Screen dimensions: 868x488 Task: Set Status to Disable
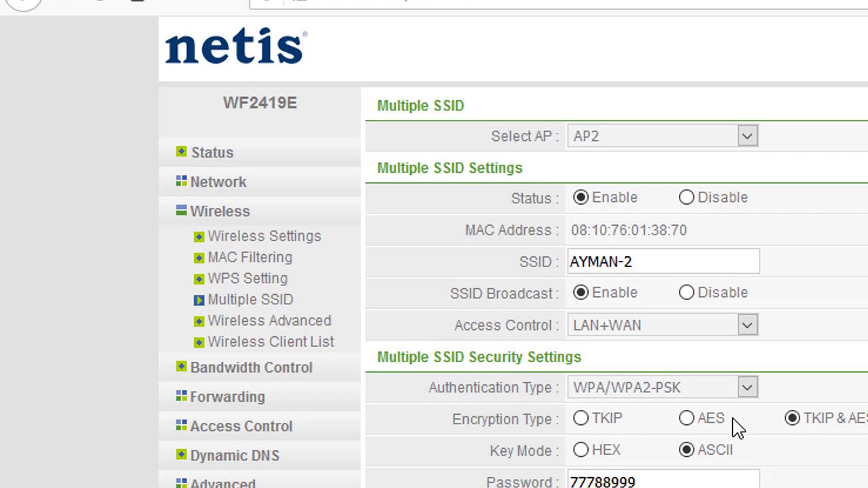[x=686, y=197]
